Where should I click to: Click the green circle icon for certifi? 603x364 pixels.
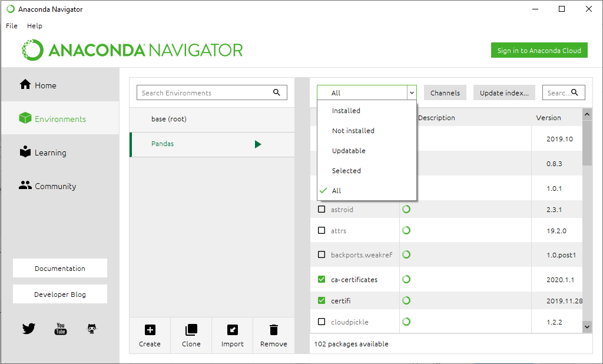coord(406,300)
